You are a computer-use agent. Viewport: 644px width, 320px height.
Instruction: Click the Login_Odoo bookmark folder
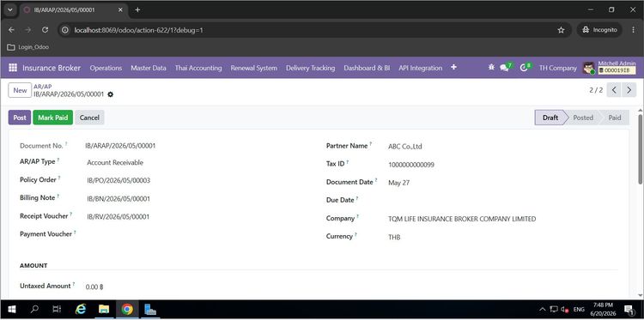coord(28,47)
